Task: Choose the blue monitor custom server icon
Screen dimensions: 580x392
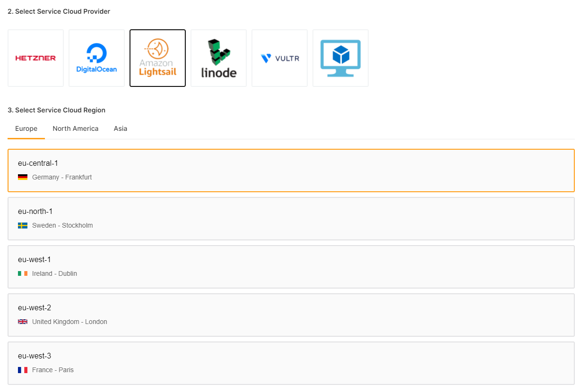Action: coord(340,58)
